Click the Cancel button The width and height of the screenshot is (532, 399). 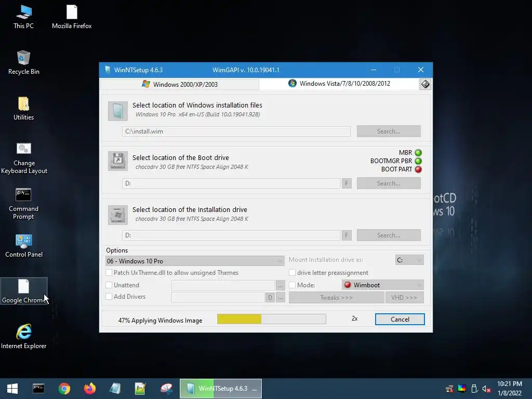400,320
